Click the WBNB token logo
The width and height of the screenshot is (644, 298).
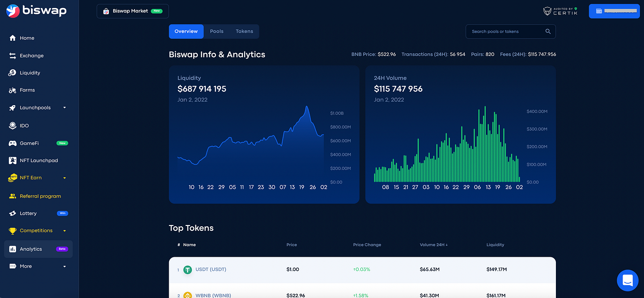187,295
